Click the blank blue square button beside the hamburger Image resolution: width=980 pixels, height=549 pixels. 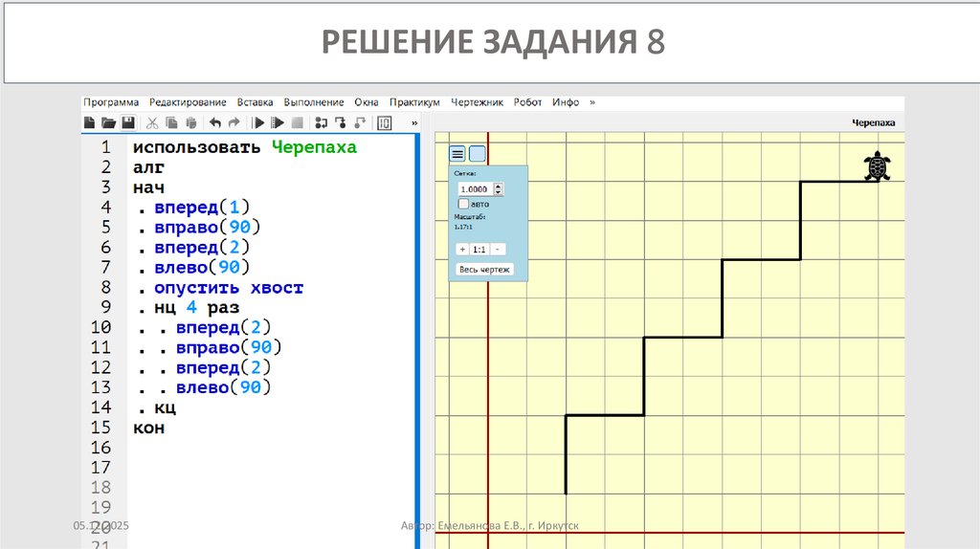(x=477, y=154)
